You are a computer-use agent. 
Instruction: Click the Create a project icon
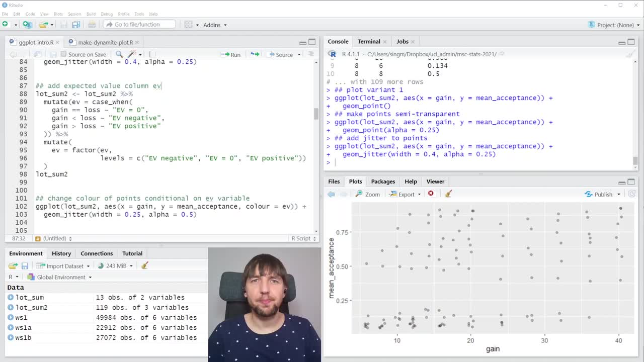tap(27, 24)
